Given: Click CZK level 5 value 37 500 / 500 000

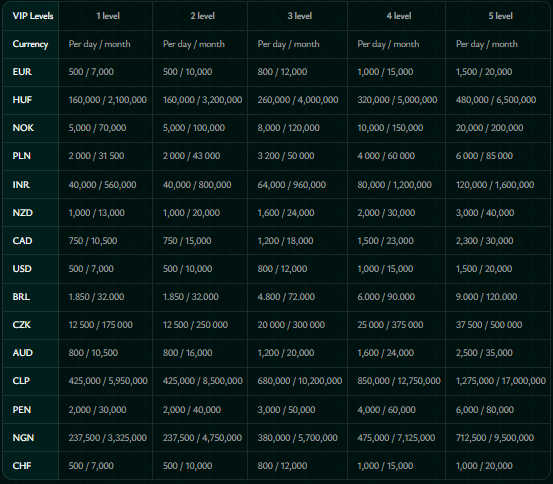Looking at the screenshot, I should tap(488, 325).
